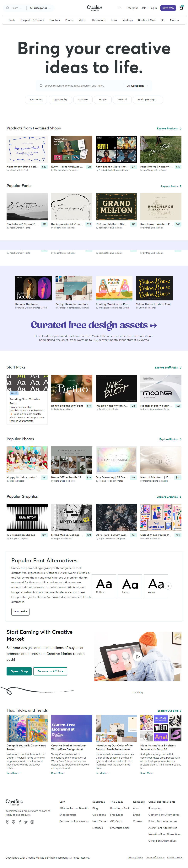Open All Categories dropdown in hero search
Screen dimensions: 188x868
point(137,86)
